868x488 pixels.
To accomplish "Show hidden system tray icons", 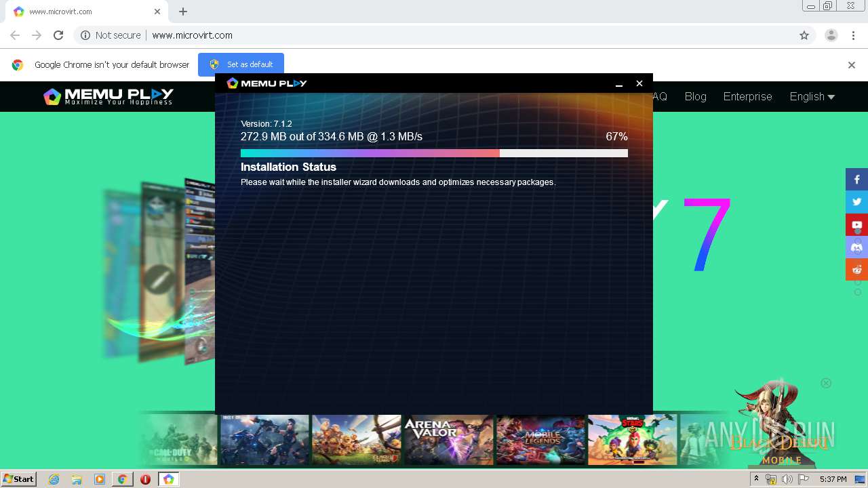I will coord(756,479).
